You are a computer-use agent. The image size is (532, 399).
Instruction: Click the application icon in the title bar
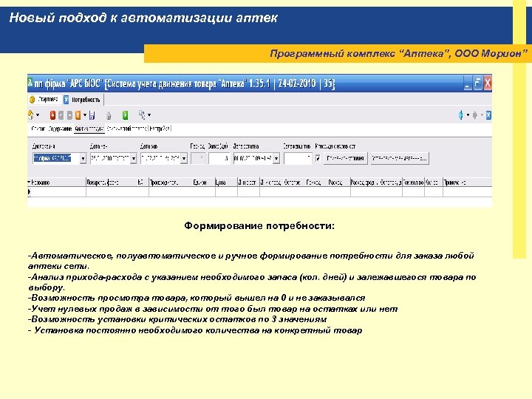(x=30, y=83)
